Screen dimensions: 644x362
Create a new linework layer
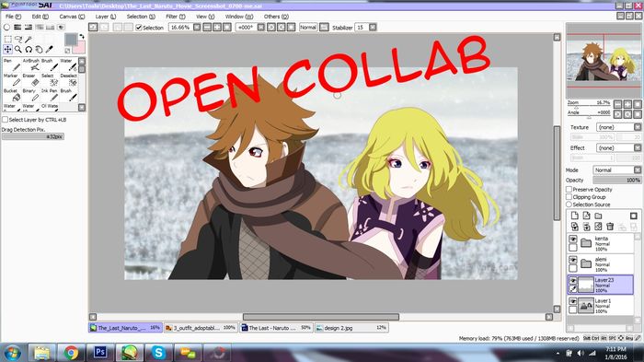(x=587, y=216)
